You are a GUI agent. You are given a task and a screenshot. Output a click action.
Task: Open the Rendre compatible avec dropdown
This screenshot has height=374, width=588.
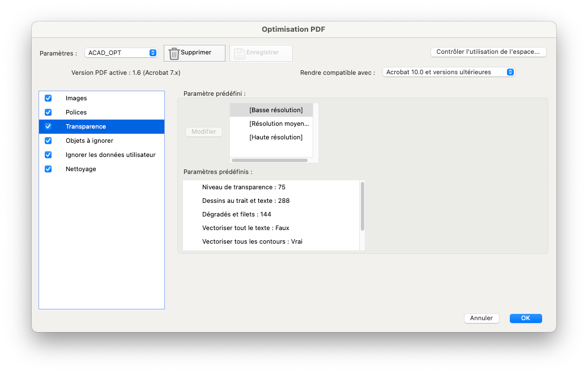click(449, 72)
